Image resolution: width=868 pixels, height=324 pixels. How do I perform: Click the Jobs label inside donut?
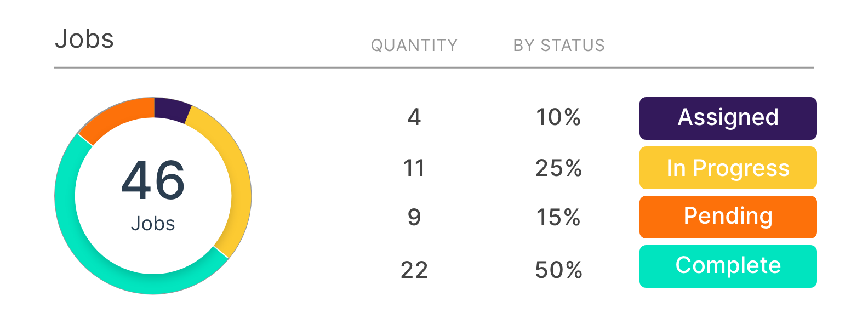pyautogui.click(x=153, y=224)
